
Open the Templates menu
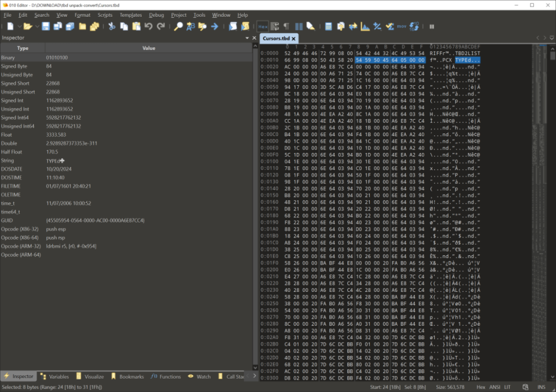[x=131, y=15]
